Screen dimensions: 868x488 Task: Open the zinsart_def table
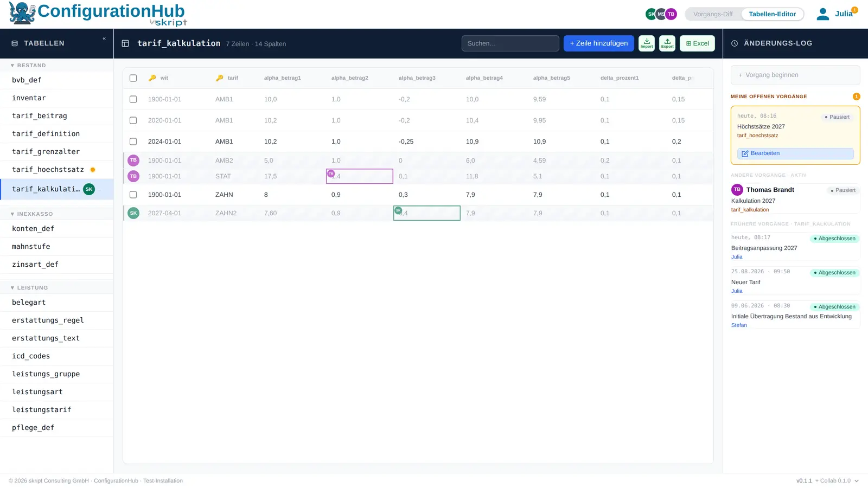[56, 265]
